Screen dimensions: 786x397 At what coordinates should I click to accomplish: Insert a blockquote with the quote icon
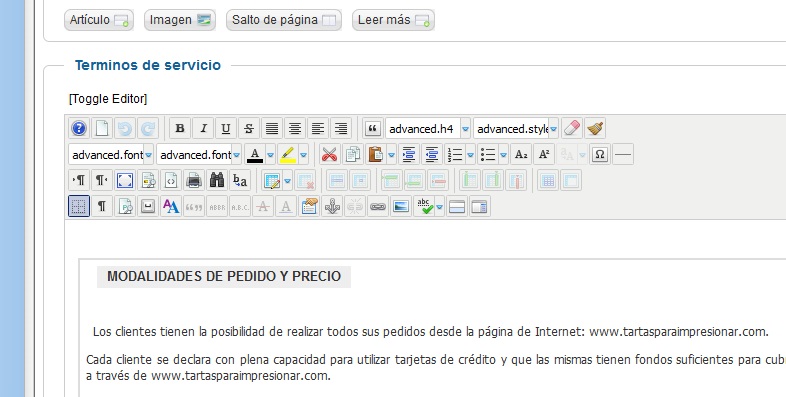[372, 129]
